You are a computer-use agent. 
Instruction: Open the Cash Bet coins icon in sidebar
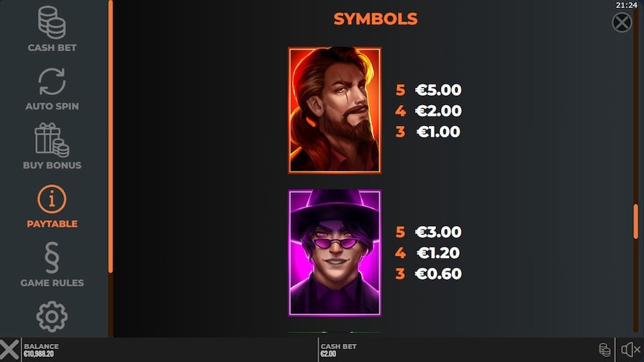tap(52, 22)
